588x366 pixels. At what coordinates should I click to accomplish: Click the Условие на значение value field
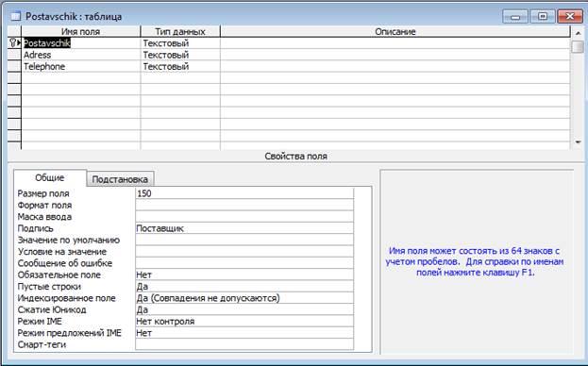244,251
